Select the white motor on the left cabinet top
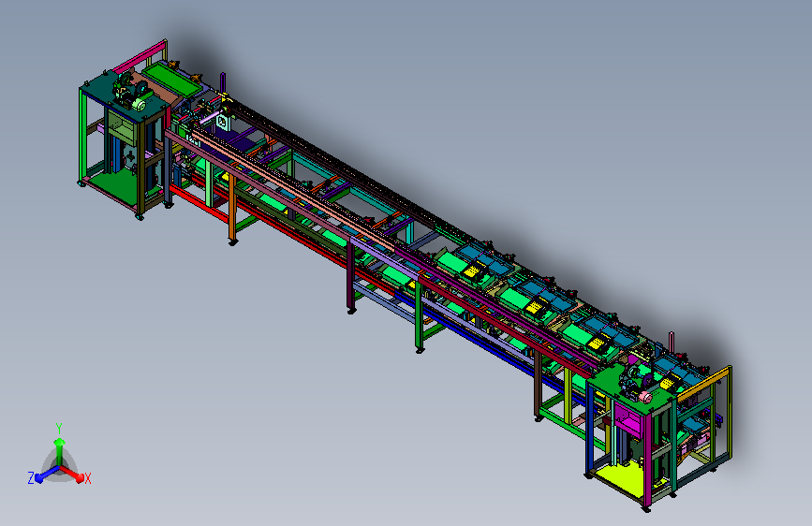The height and width of the screenshot is (526, 812). [x=140, y=104]
